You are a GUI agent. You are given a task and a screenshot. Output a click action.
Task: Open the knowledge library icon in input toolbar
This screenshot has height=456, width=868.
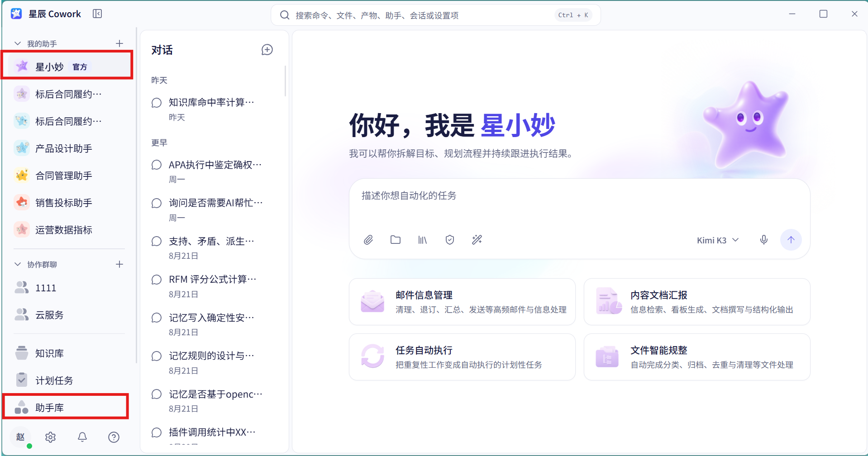tap(422, 240)
